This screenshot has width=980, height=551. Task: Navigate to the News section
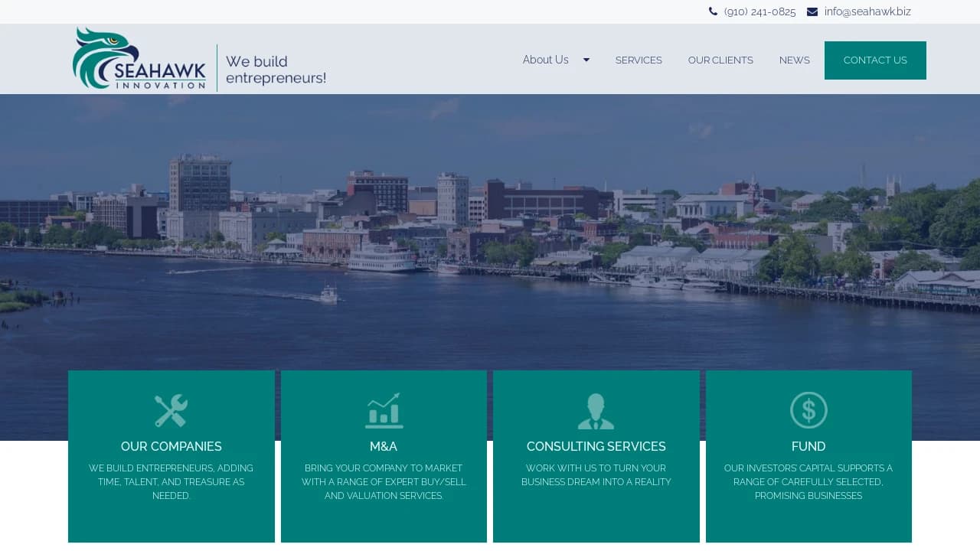pos(794,60)
